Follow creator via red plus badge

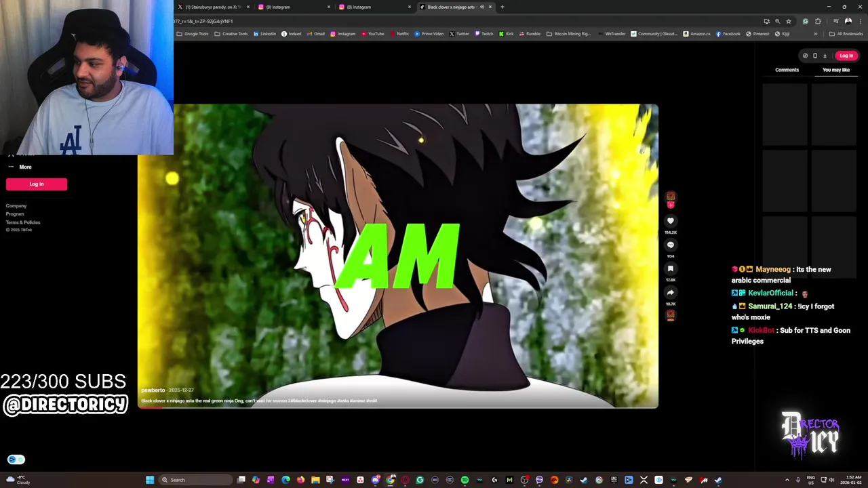pyautogui.click(x=671, y=204)
